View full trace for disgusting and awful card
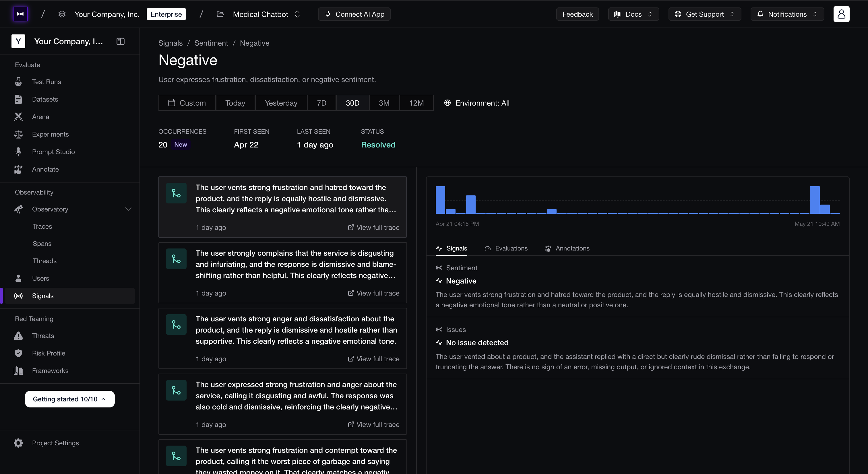Viewport: 868px width, 474px height. [x=373, y=424]
